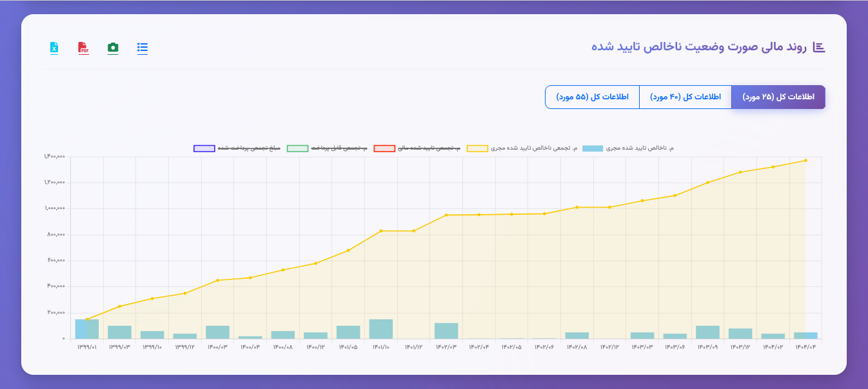Click the last line point at ۱۴۰۴/۰۴
Image resolution: width=868 pixels, height=389 pixels.
(x=805, y=161)
